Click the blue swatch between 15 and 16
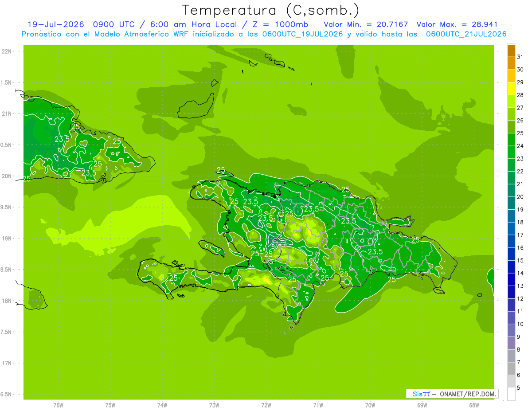Viewport: 532px width, 411px height. coord(511,254)
